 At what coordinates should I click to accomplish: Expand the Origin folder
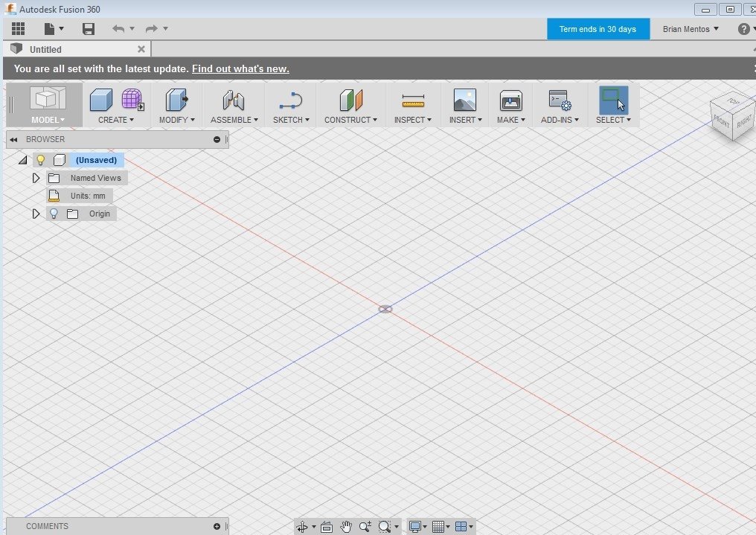[36, 214]
